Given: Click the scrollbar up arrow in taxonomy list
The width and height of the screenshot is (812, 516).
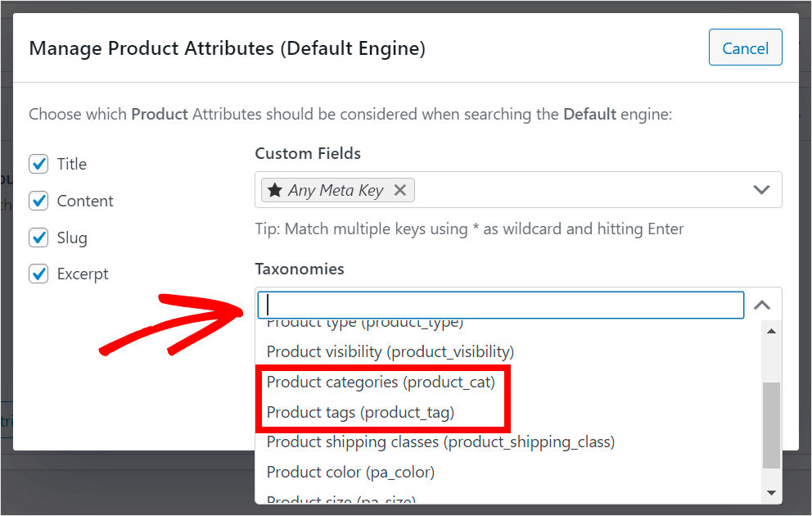Looking at the screenshot, I should tap(771, 330).
